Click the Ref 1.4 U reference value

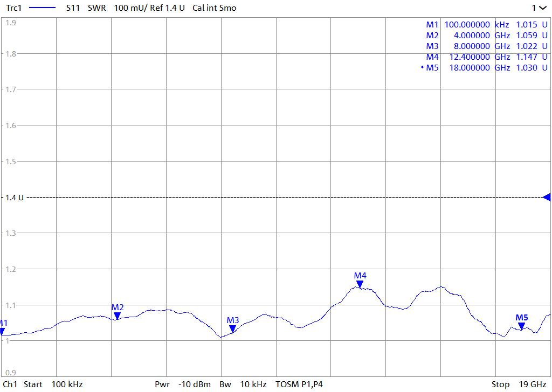pos(166,8)
